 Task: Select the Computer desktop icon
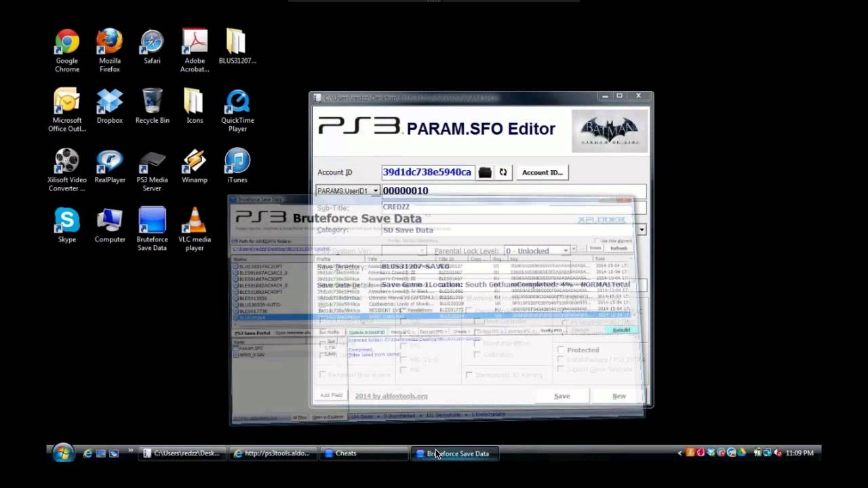[x=109, y=226]
